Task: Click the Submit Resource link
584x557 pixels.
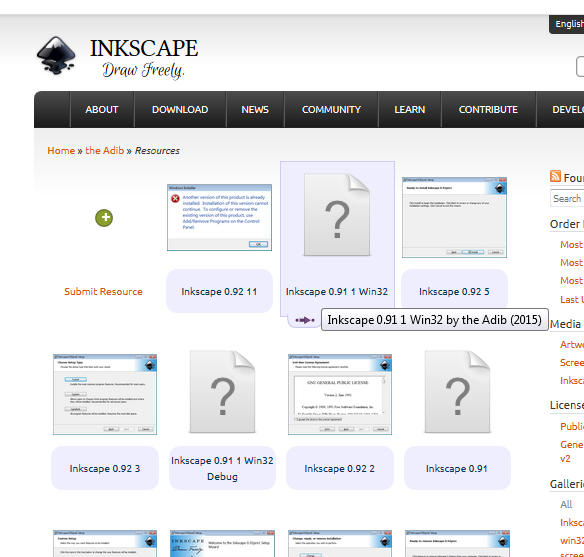Action: point(103,292)
